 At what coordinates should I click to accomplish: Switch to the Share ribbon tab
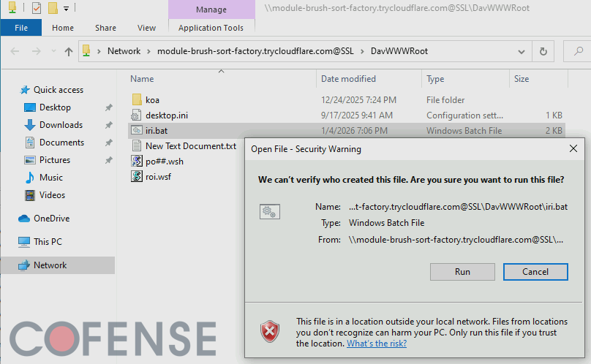(x=105, y=28)
